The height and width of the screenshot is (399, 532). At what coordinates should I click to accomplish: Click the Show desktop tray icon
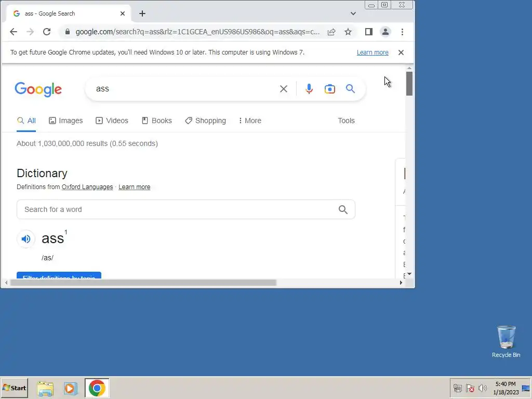click(526, 388)
